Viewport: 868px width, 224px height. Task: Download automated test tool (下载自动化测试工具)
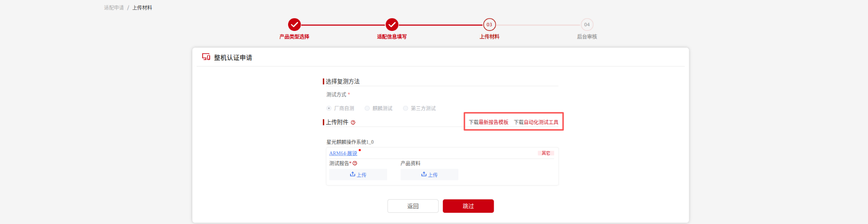[536, 122]
